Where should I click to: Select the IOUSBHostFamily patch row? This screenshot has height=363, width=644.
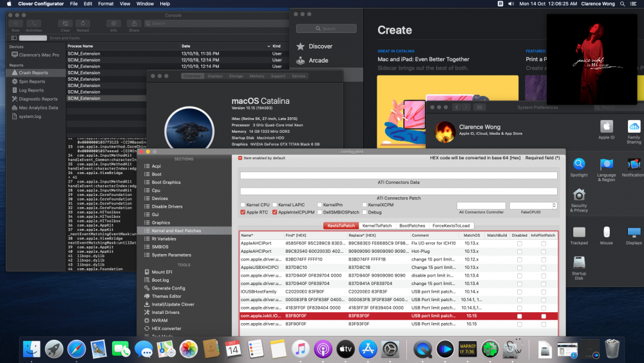(399, 291)
